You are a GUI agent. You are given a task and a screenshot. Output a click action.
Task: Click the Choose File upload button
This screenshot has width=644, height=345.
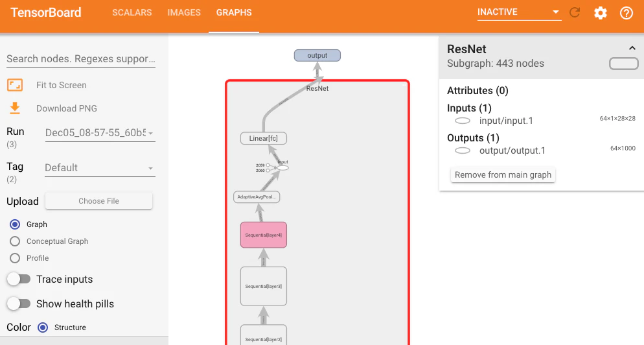[x=98, y=200]
